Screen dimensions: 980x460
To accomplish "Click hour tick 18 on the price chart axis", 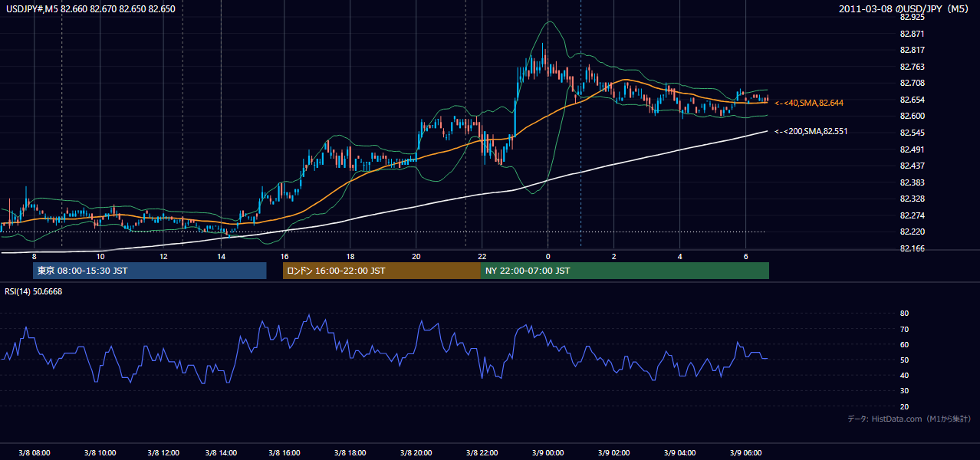I will coord(350,256).
